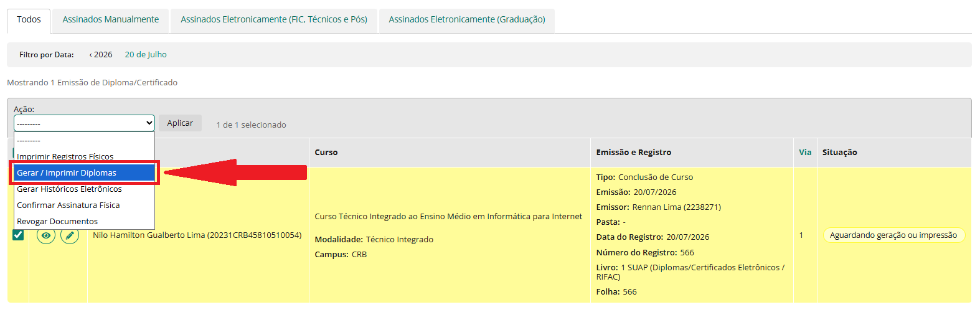Open Assinados Manualmente tab
980x312 pixels.
(x=110, y=20)
